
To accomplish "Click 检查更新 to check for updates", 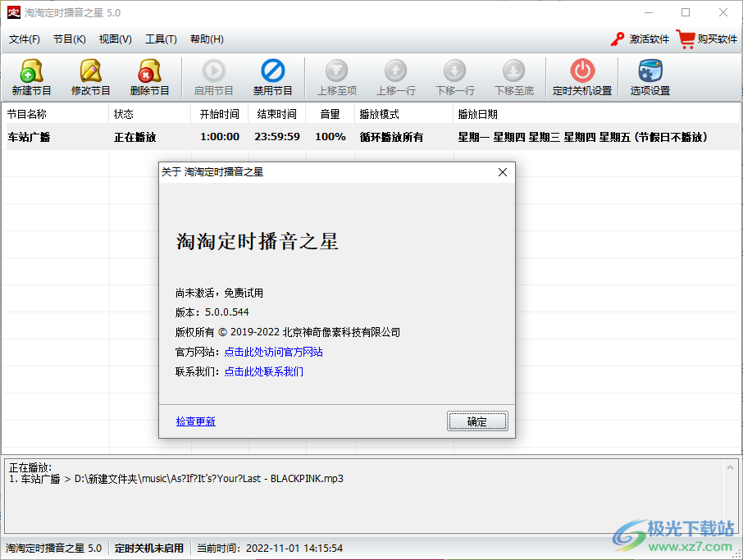I will click(195, 421).
